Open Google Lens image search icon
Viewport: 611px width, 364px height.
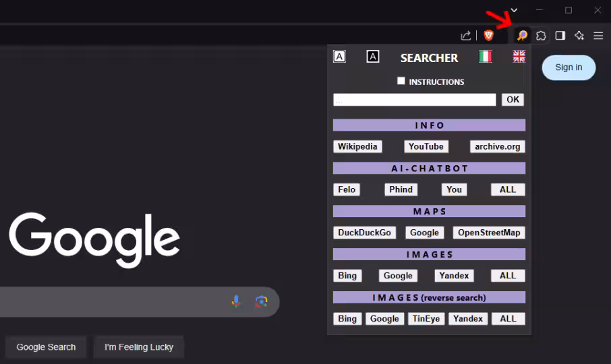pos(261,301)
